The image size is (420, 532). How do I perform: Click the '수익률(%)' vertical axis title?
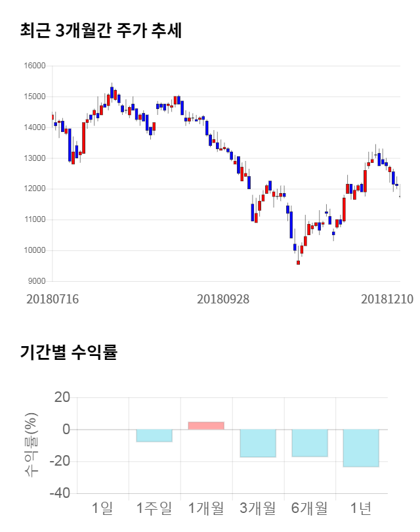coord(30,445)
